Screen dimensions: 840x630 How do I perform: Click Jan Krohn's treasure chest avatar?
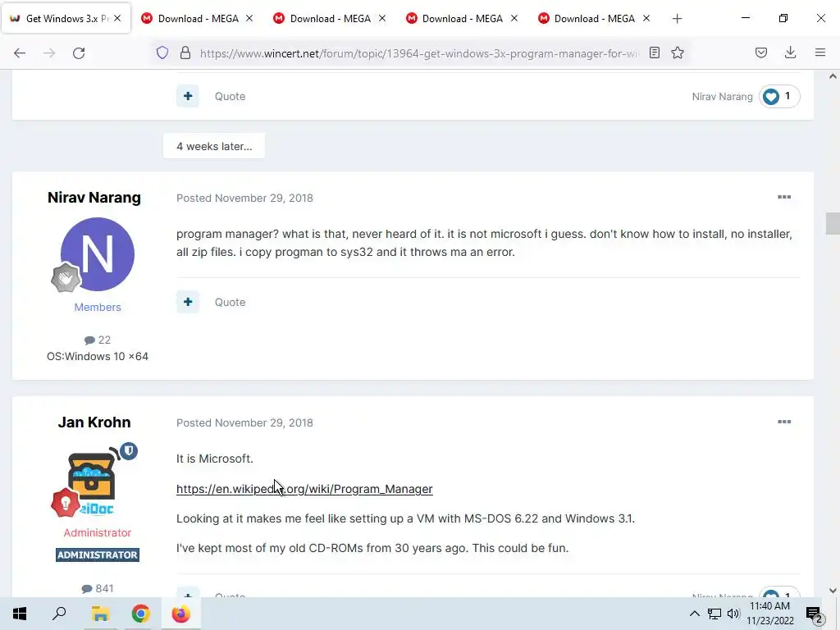coord(92,481)
